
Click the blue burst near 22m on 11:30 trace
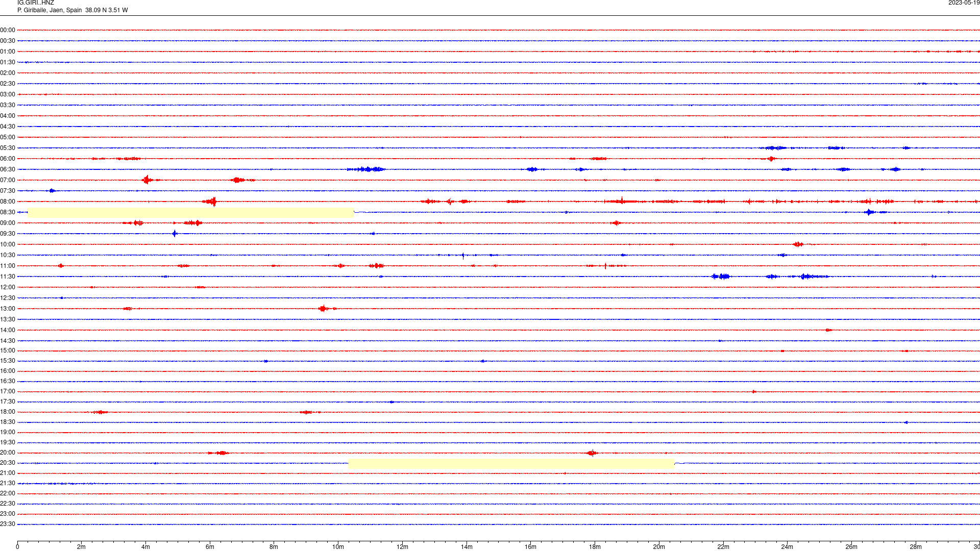coord(721,277)
